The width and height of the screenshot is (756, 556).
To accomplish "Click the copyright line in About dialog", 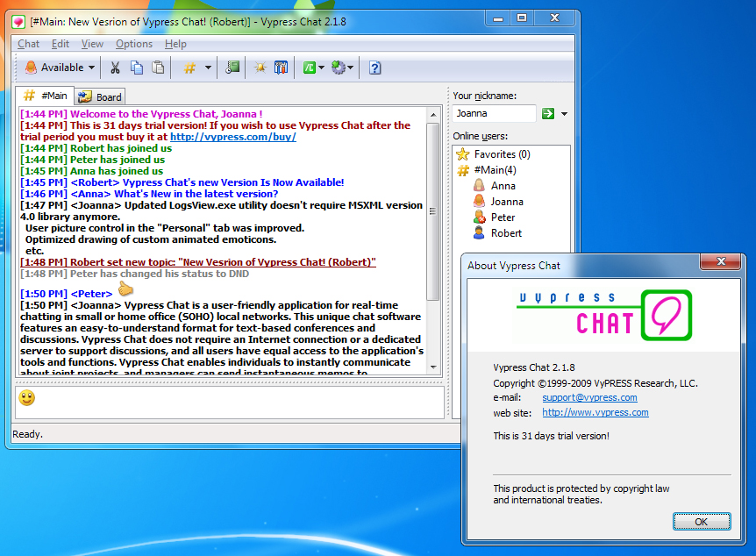I will (596, 383).
